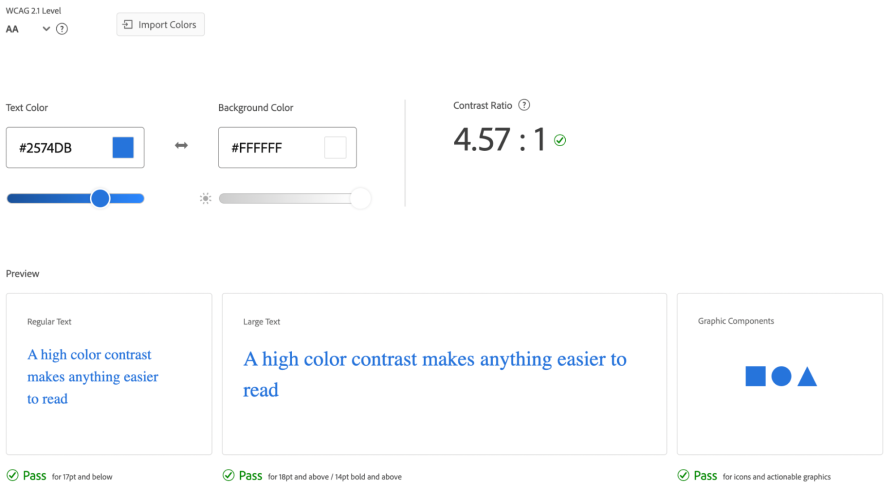This screenshot has width=895, height=504.
Task: Click the background color lightness slider handle
Action: (x=360, y=198)
